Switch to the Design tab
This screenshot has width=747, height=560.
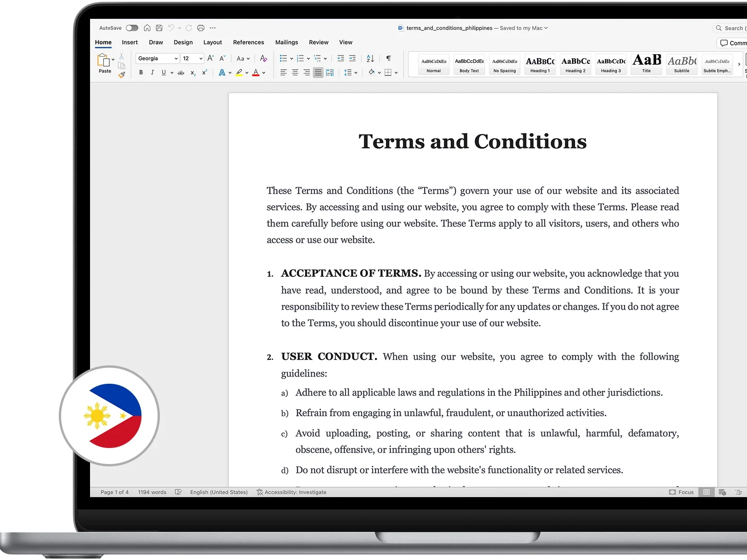(183, 42)
